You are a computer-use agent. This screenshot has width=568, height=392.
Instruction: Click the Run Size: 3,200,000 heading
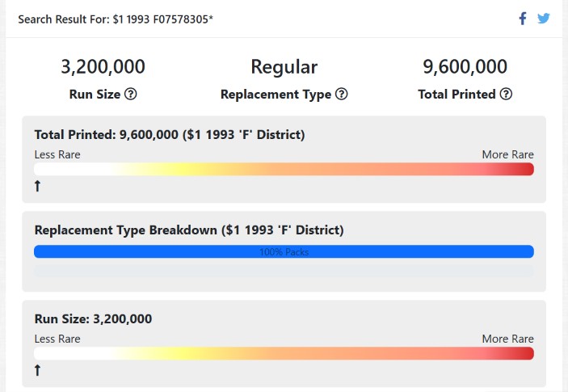pyautogui.click(x=93, y=318)
